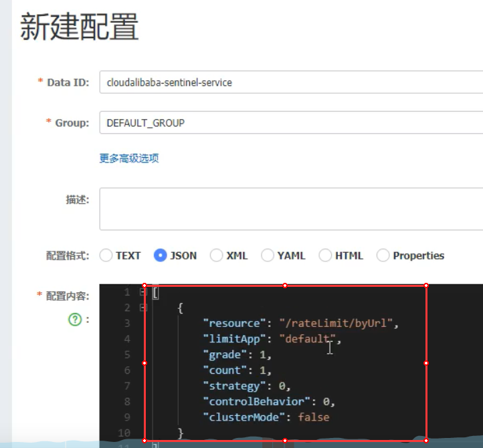Click the "/rateLimit/byUrl" value in editor
The width and height of the screenshot is (483, 448).
pos(336,323)
